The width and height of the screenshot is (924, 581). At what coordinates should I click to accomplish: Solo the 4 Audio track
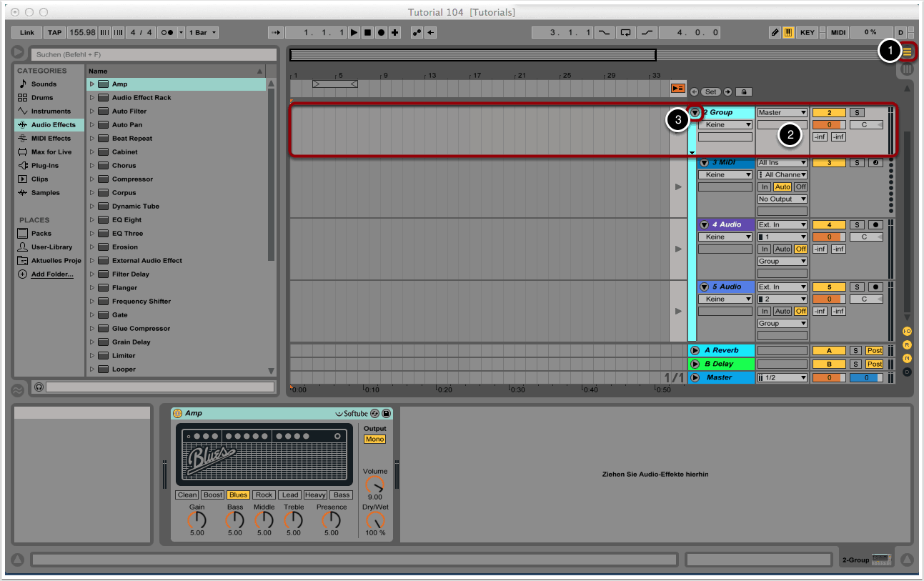857,225
